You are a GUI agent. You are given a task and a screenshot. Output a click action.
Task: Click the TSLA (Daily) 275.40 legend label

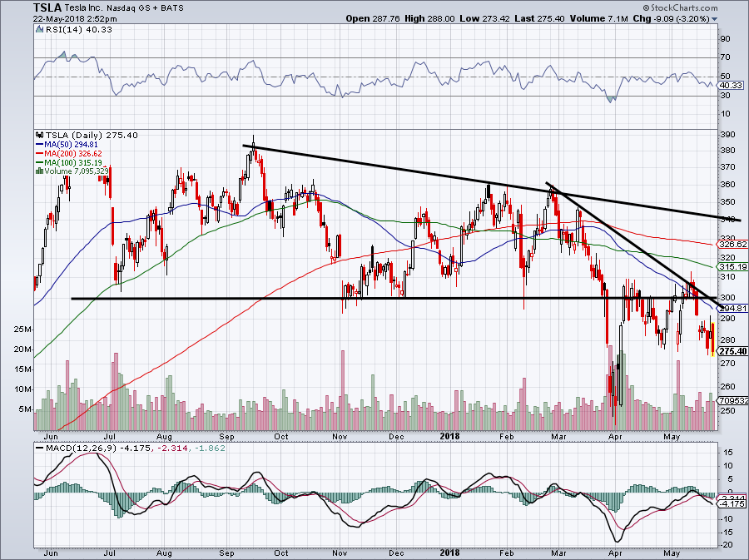92,135
